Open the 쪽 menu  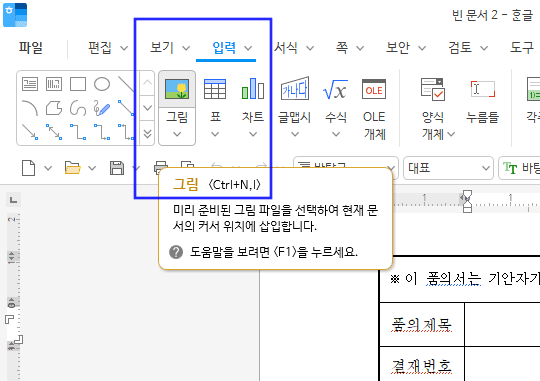(342, 48)
